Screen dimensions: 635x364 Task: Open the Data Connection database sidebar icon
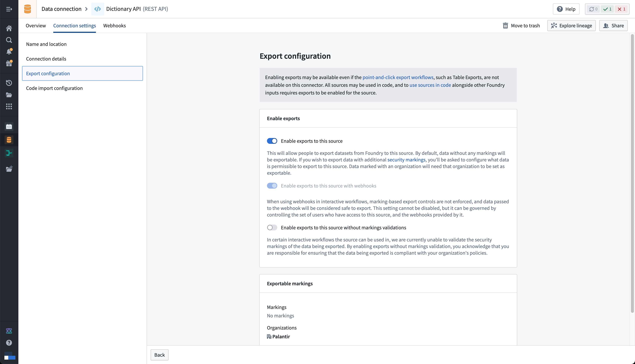click(x=9, y=140)
